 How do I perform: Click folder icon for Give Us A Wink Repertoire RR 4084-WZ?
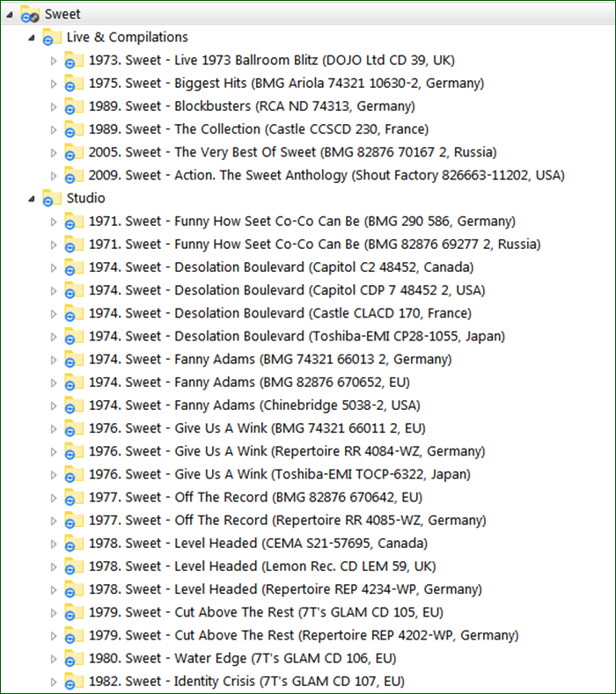pyautogui.click(x=74, y=451)
